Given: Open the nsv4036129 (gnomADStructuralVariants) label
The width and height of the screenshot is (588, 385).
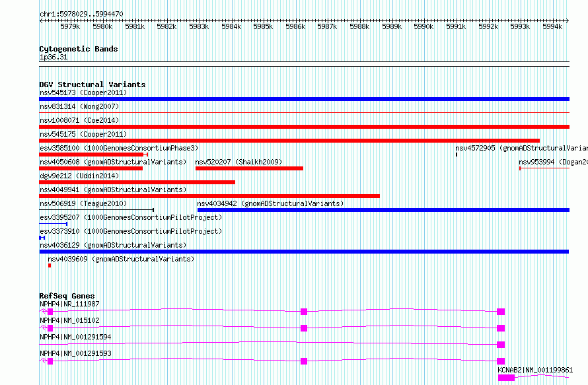Looking at the screenshot, I should click(x=113, y=245).
